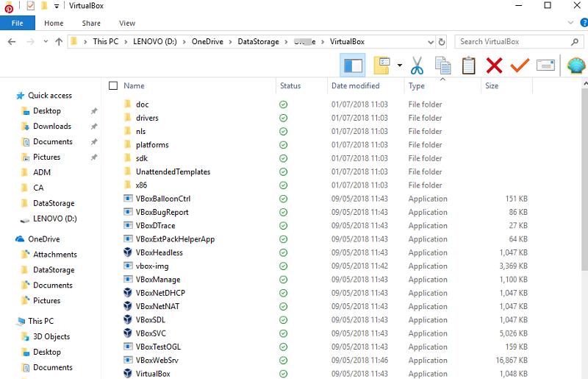Open dropdown arrow beside folder properties icon
The height and width of the screenshot is (379, 588).
(x=400, y=65)
